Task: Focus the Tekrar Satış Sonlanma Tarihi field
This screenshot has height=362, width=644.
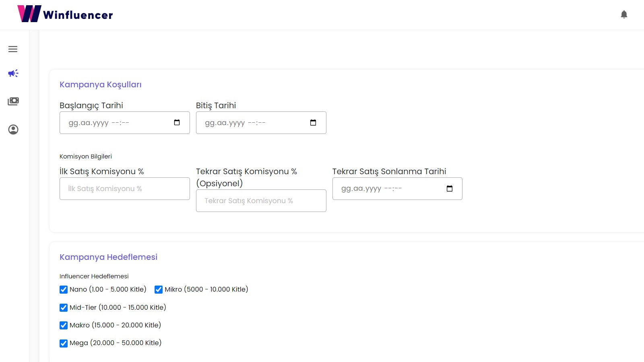Action: 397,189
